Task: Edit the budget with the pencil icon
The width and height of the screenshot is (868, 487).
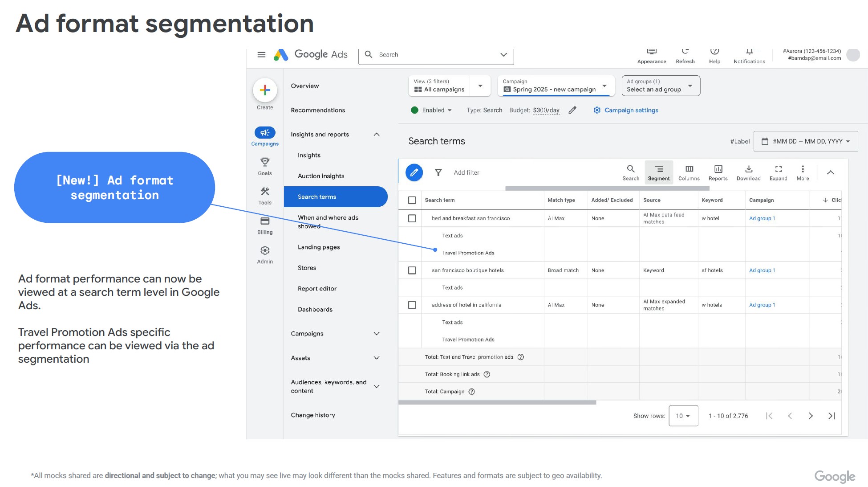Action: point(572,110)
